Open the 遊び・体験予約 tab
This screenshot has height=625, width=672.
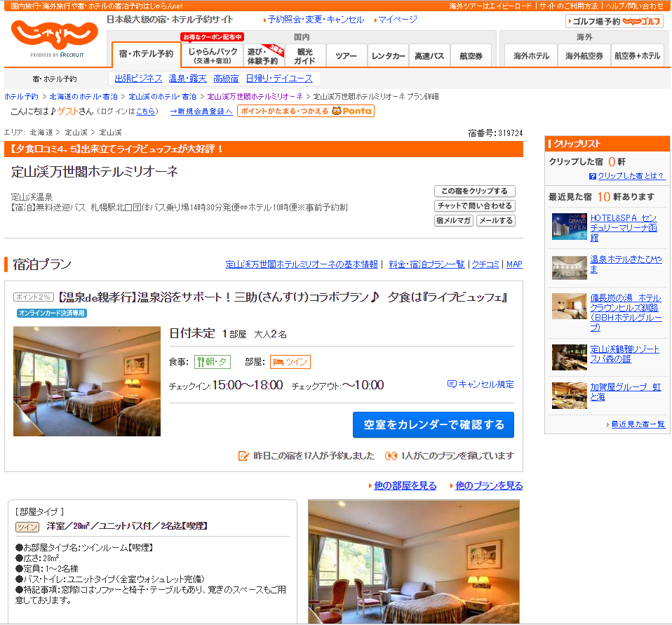tap(264, 55)
